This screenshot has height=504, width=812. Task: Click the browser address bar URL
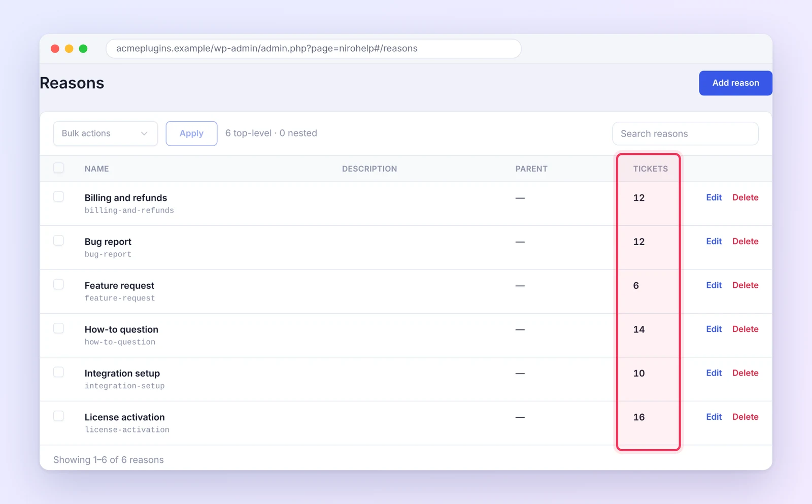[313, 49]
